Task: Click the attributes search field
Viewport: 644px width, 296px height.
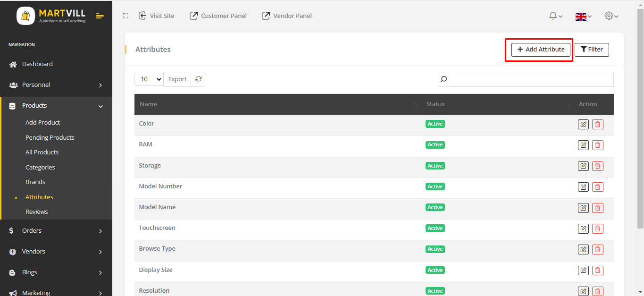Action: point(526,80)
